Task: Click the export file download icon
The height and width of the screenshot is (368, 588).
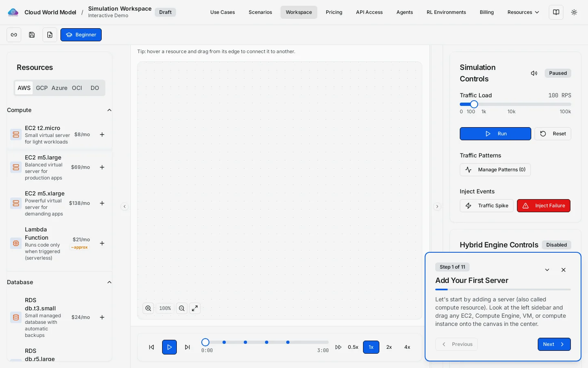Action: click(x=50, y=35)
